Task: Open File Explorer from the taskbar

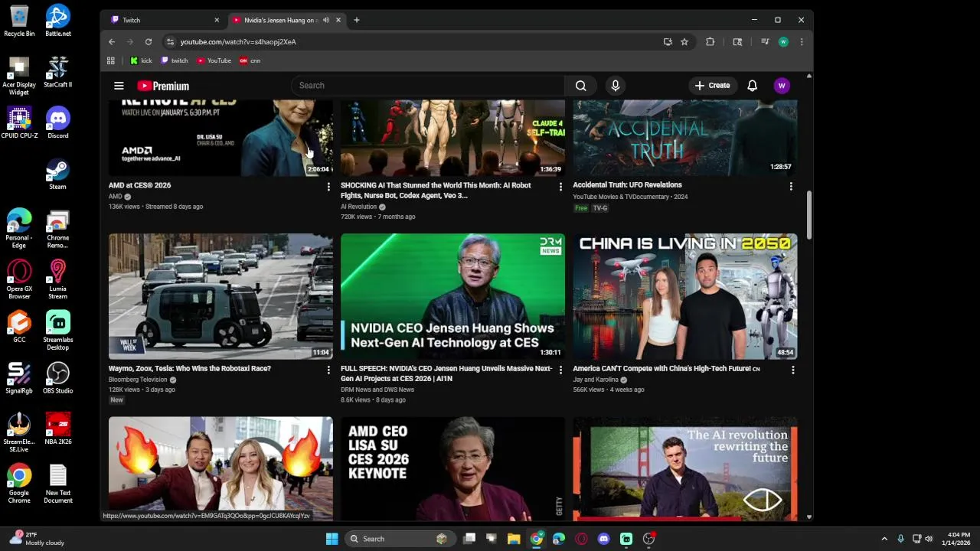Action: (x=514, y=539)
